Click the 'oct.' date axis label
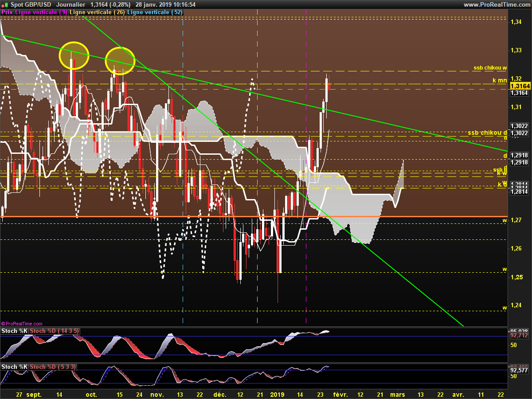532x399 pixels. tap(91, 394)
